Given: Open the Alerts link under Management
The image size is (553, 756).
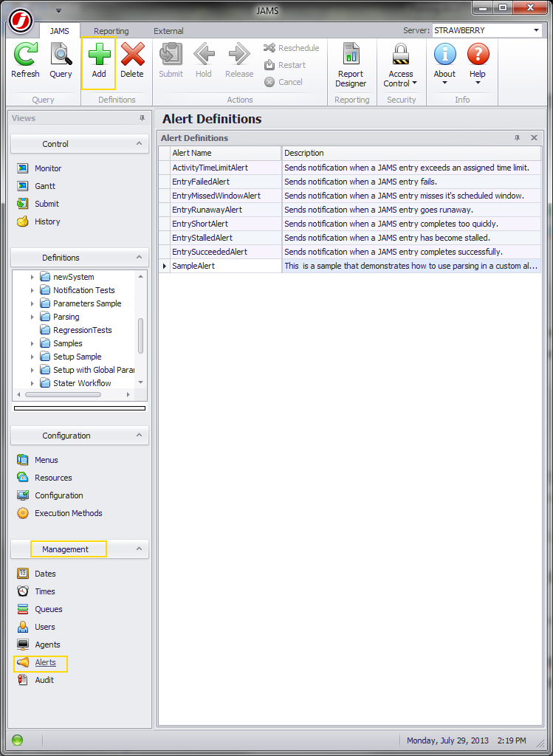Looking at the screenshot, I should [45, 662].
